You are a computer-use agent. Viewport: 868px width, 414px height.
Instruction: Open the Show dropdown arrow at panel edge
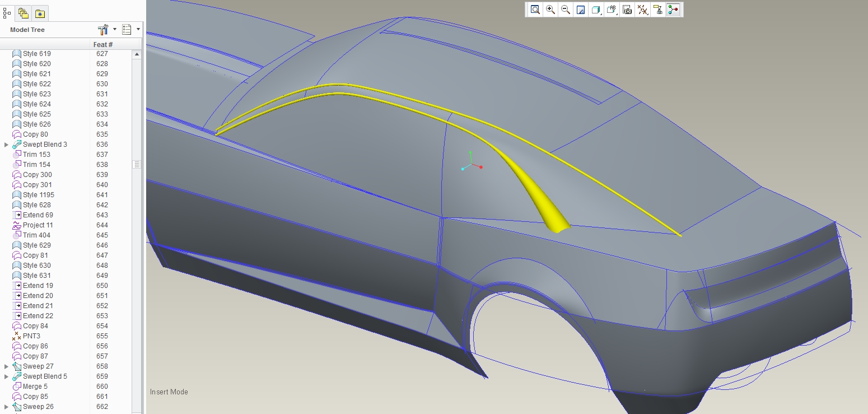click(x=138, y=30)
